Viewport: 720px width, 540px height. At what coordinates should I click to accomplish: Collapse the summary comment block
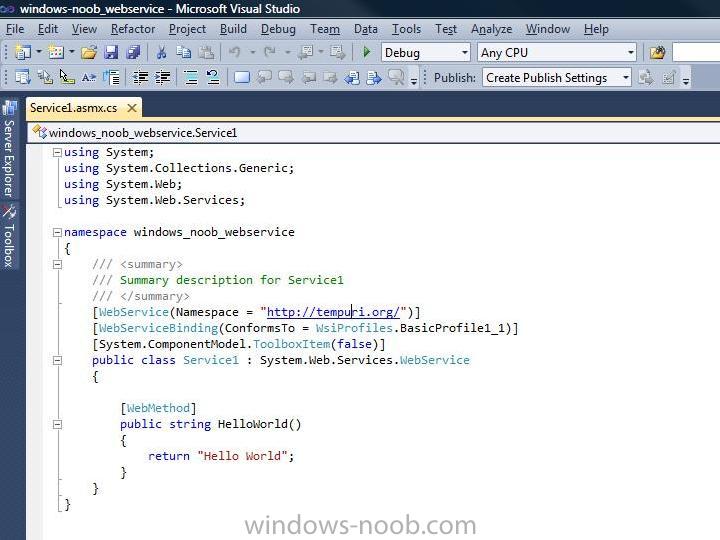(57, 264)
